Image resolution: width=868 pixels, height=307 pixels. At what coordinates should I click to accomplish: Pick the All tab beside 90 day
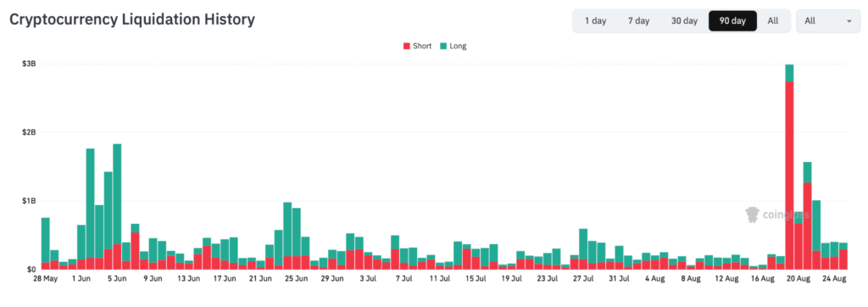click(773, 21)
